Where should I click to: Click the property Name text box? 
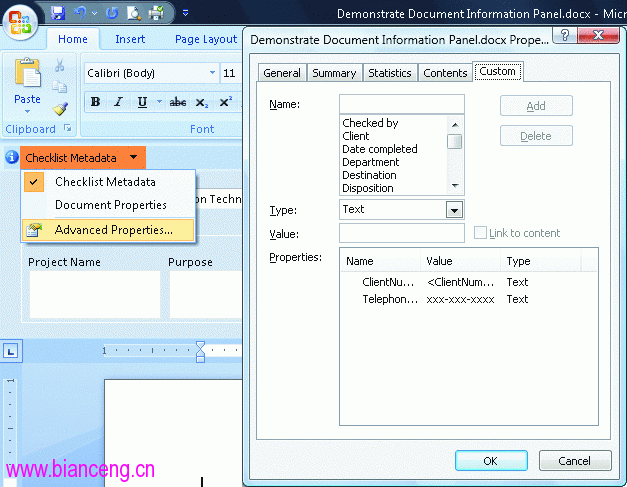[401, 104]
